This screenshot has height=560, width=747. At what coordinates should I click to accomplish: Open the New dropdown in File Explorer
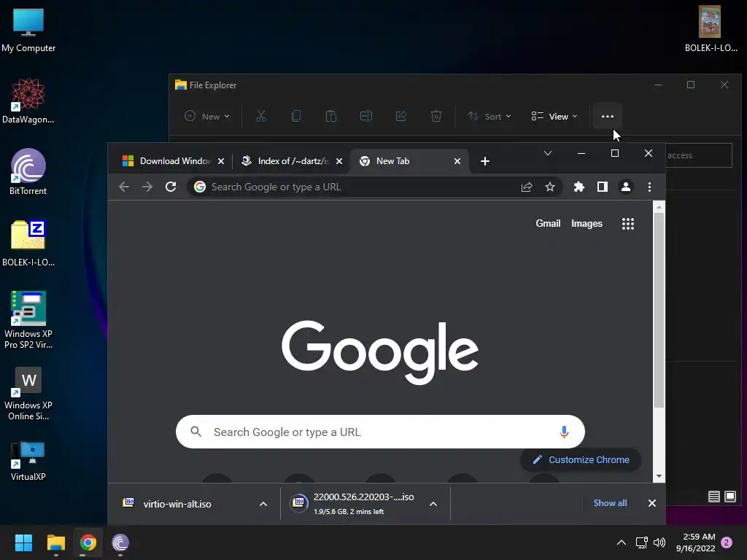[x=207, y=116]
